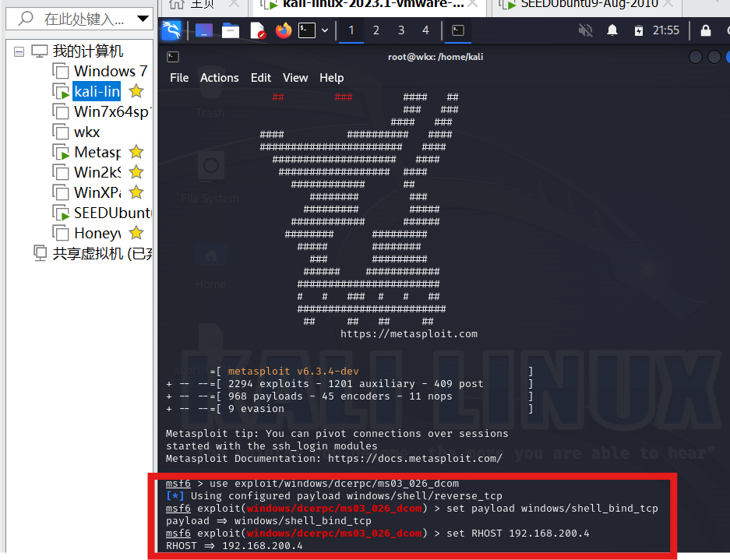Select the Windows 7 virtual machine

coord(111,71)
